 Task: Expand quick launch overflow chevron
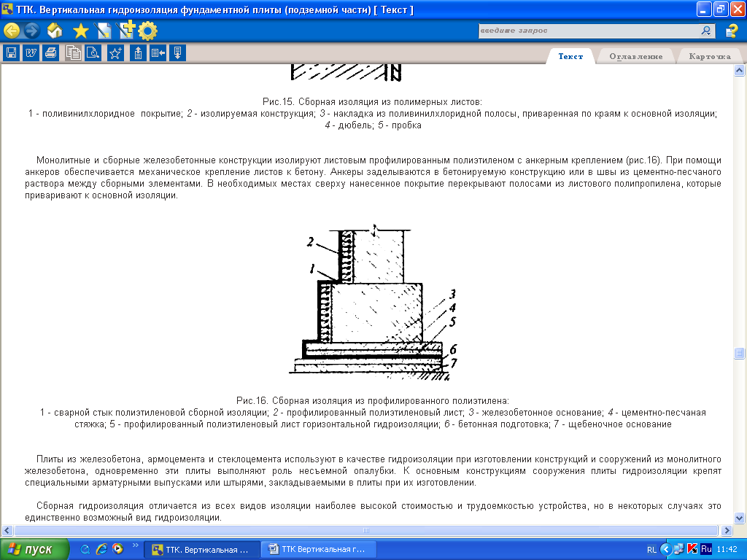click(135, 545)
